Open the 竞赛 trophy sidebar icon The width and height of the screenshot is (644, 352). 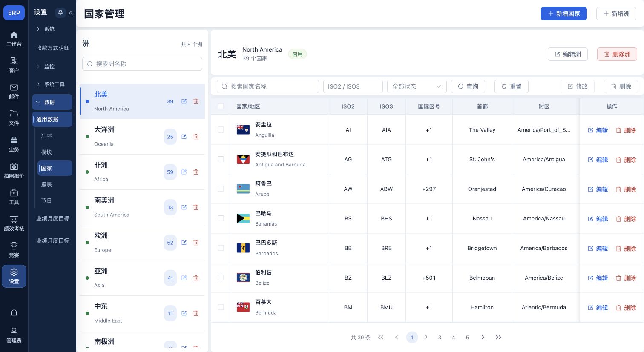click(x=14, y=249)
